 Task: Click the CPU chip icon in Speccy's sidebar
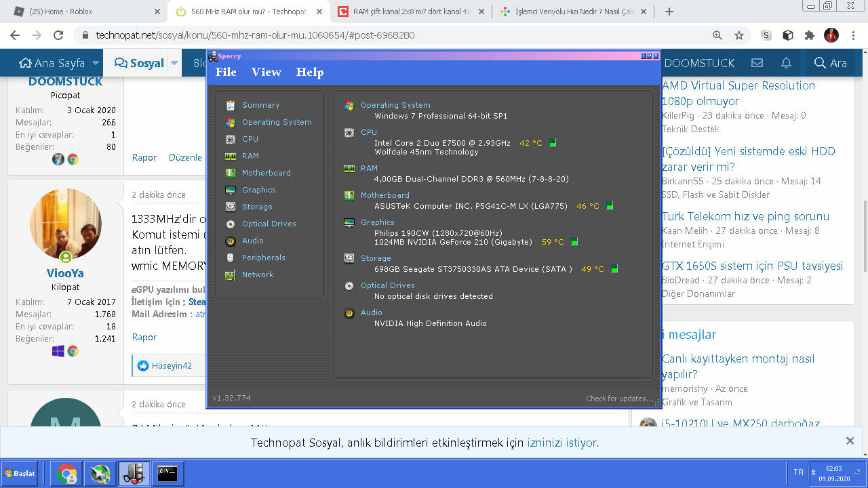[x=231, y=139]
